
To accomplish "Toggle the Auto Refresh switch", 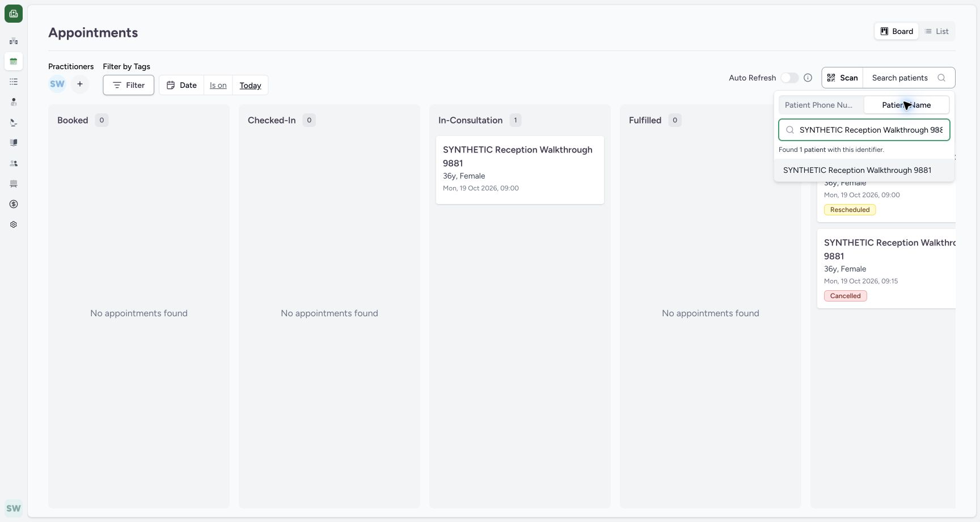I will 789,78.
